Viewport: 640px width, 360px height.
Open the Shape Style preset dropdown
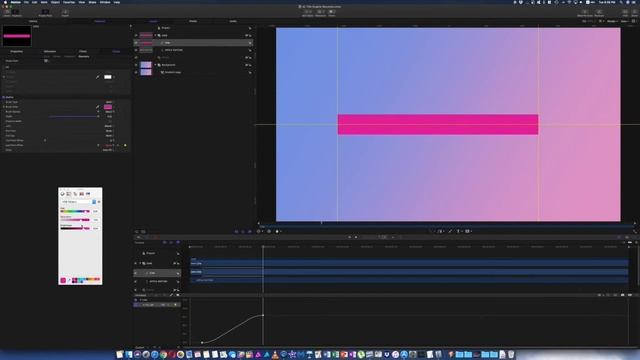coord(46,61)
